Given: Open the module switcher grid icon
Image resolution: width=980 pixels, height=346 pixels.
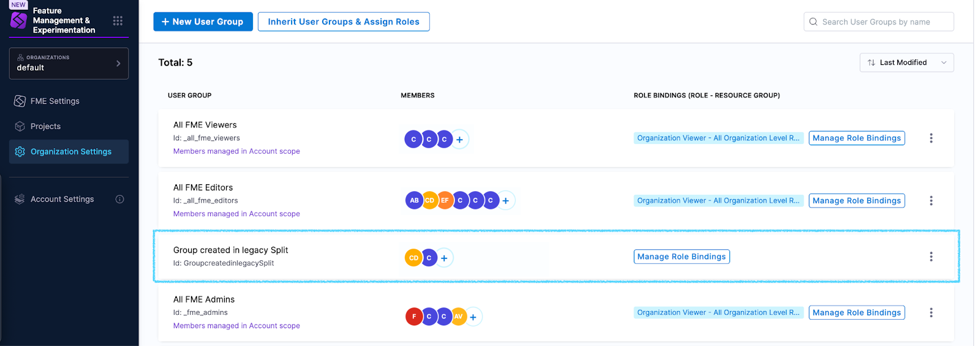Looking at the screenshot, I should pos(118,21).
